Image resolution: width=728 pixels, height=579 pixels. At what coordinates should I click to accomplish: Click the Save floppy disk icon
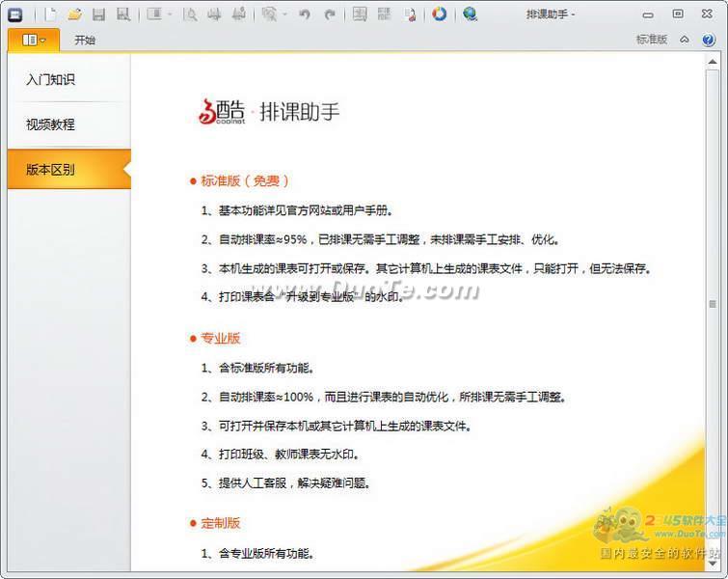point(98,14)
